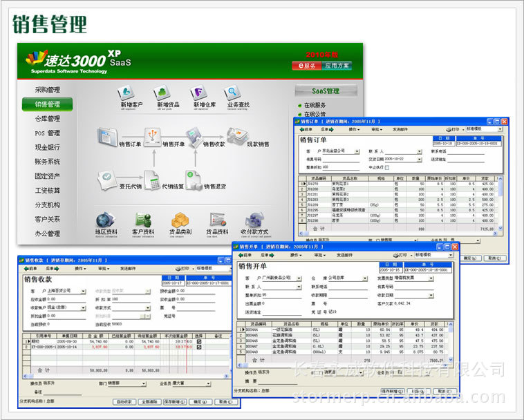Open the 客户资料 icon
The width and height of the screenshot is (524, 420).
[x=143, y=220]
